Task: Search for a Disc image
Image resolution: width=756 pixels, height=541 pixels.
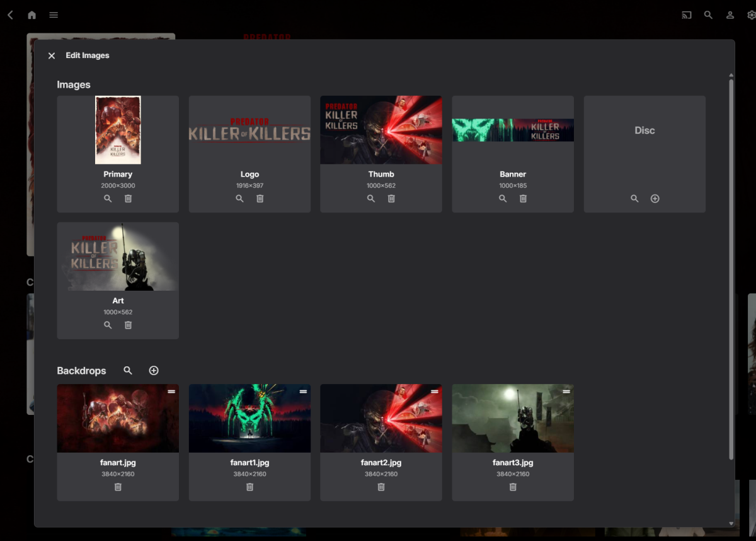Action: (634, 199)
